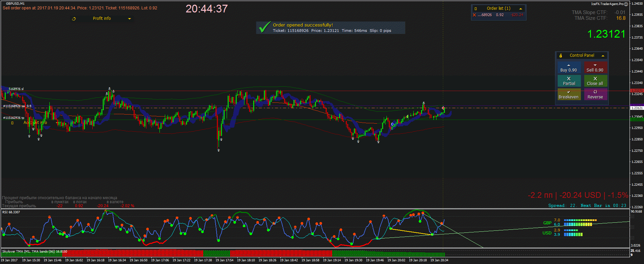Click the Reverse position button
The image size is (644, 264).
coord(595,94)
